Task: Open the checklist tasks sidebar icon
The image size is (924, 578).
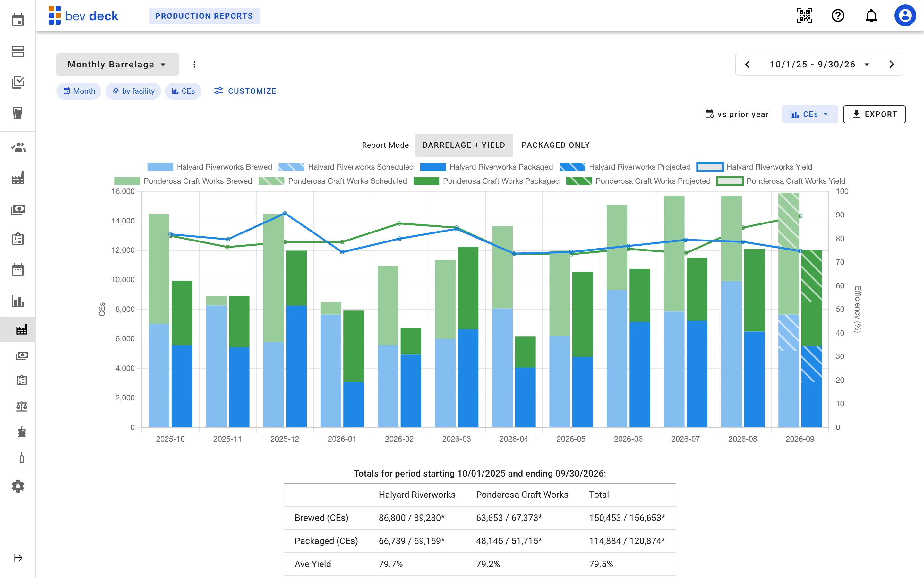Action: coord(18,82)
